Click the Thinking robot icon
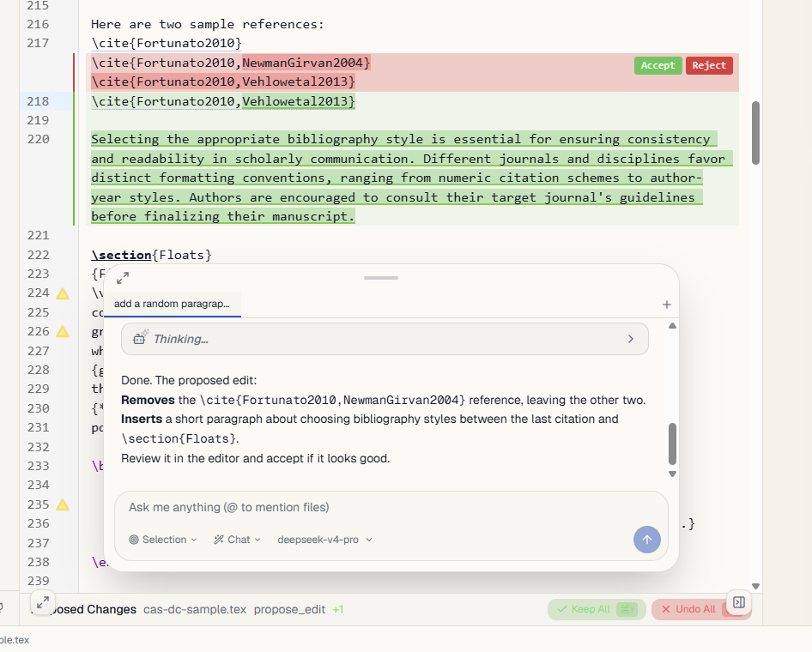This screenshot has height=652, width=812. tap(140, 337)
